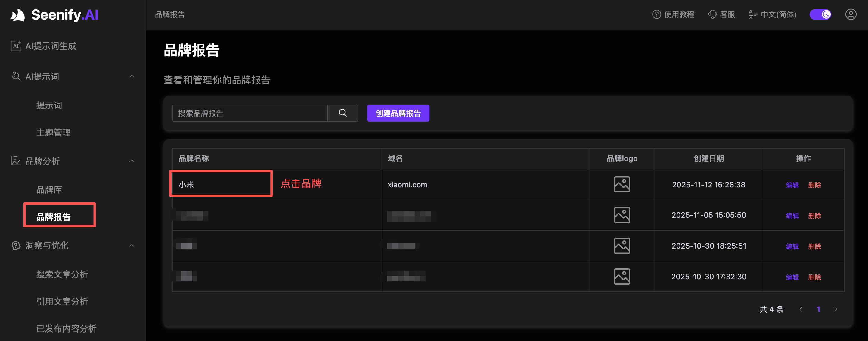Click the search magnifier icon button

coord(343,113)
